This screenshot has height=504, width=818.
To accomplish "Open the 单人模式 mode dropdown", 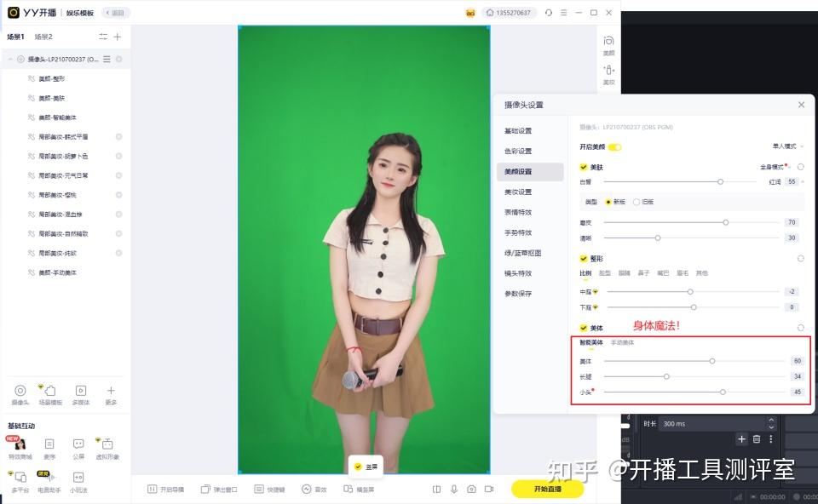I will (x=785, y=146).
